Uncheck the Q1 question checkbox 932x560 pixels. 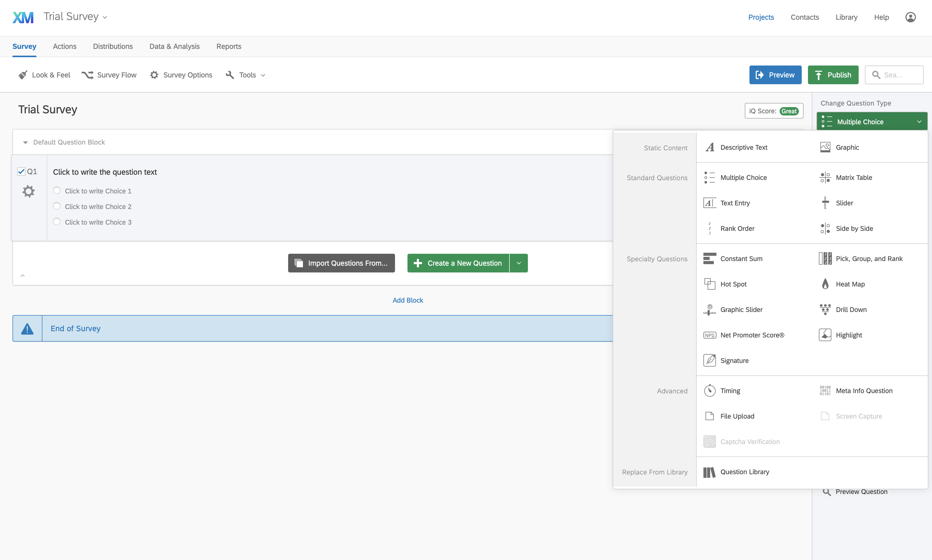(x=22, y=172)
